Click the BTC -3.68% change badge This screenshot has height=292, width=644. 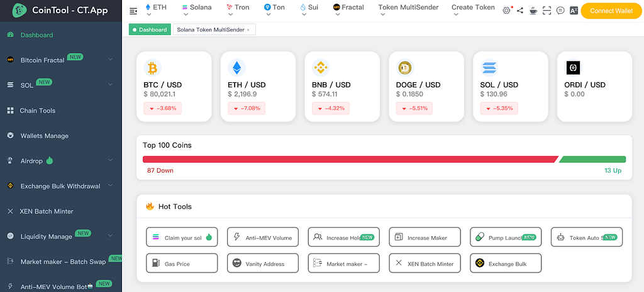(163, 108)
